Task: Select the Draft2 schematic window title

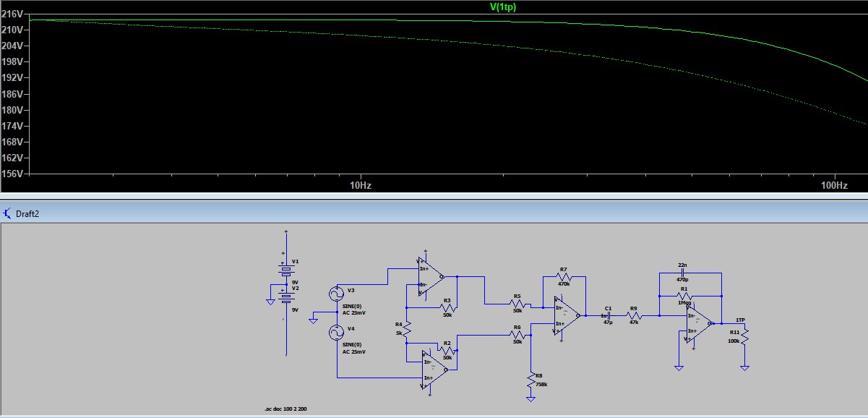Action: coord(26,213)
